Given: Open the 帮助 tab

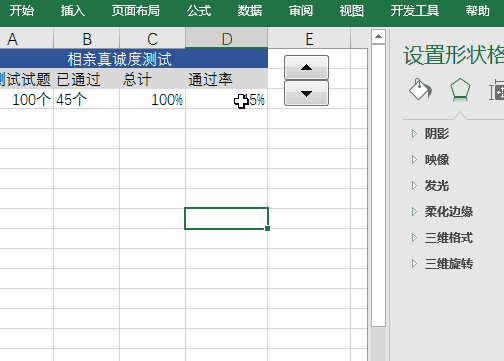Looking at the screenshot, I should tap(478, 11).
